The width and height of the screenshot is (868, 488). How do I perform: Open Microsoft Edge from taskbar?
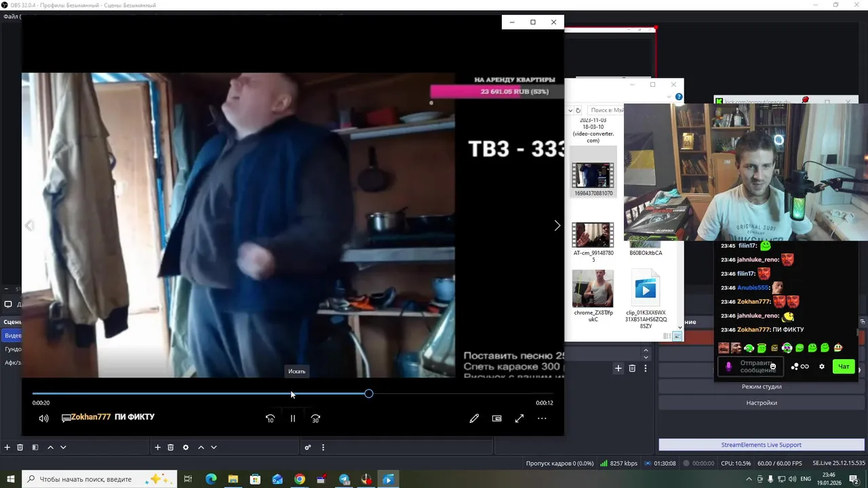[x=211, y=479]
